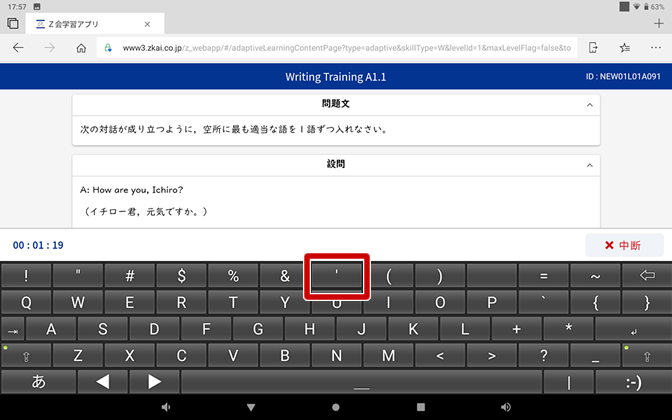
Task: Tap the Z key
Action: [x=78, y=356]
